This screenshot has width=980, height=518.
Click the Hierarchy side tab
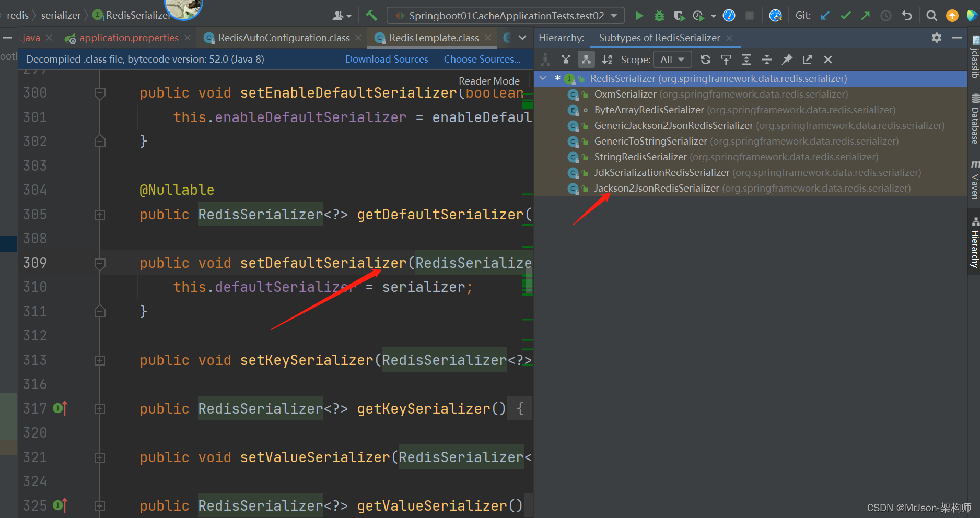click(x=974, y=243)
